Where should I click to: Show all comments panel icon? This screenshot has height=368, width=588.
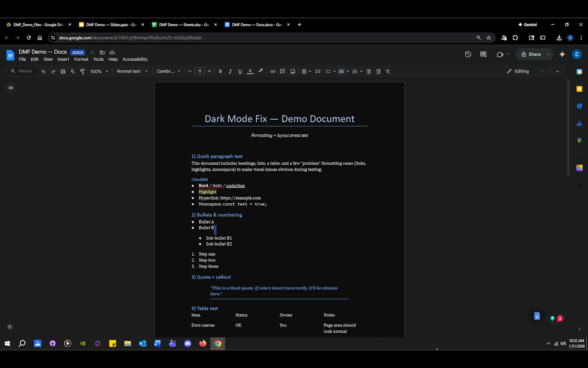pos(483,54)
